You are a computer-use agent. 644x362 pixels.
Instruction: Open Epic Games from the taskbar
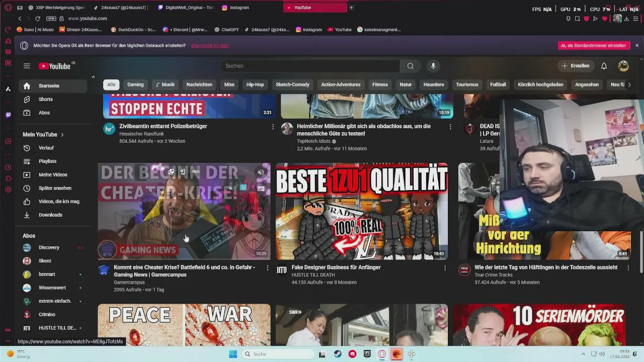coord(367,354)
